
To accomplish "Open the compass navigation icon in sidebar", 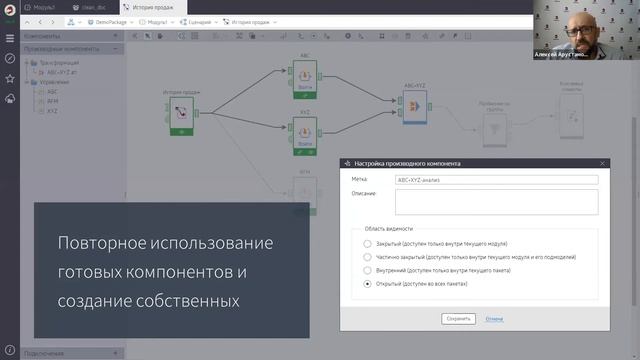I will (x=10, y=58).
